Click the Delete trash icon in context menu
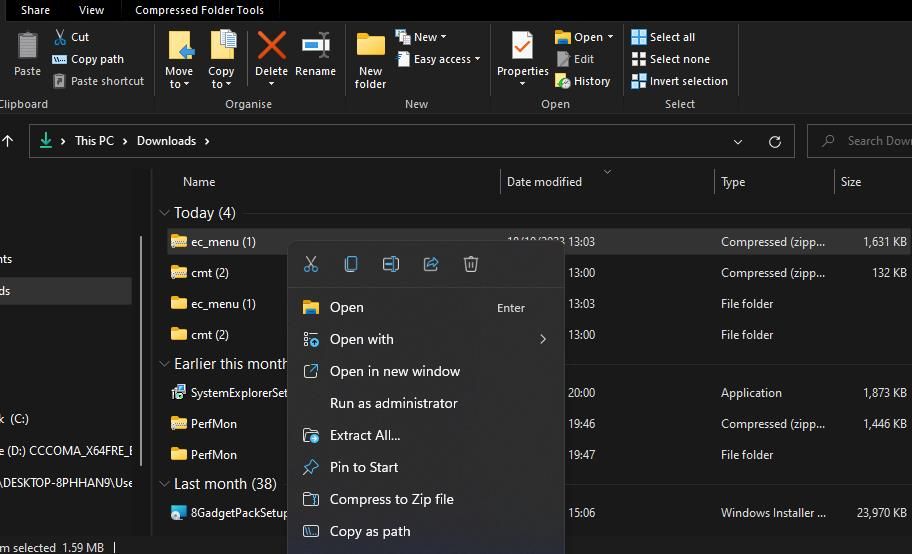Viewport: 912px width, 554px height. click(471, 264)
